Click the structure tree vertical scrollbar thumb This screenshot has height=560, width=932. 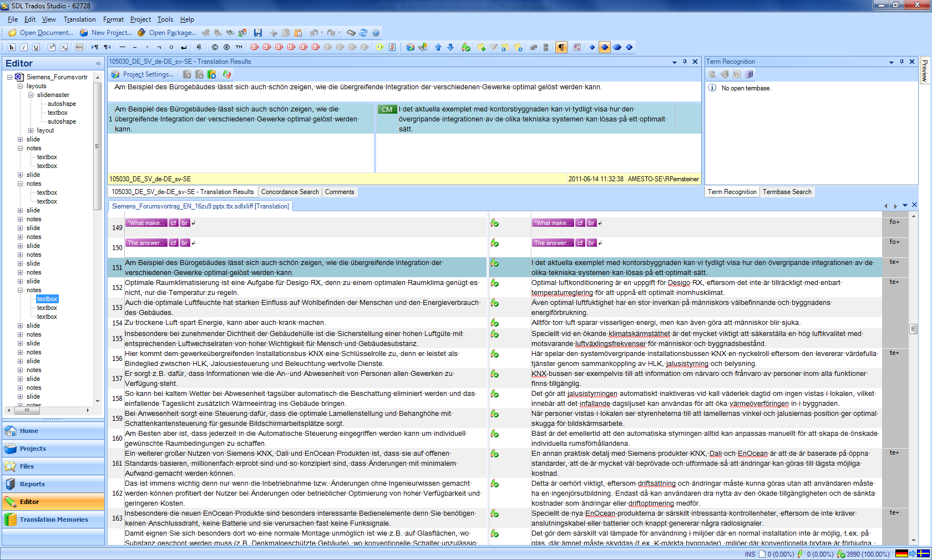click(97, 146)
